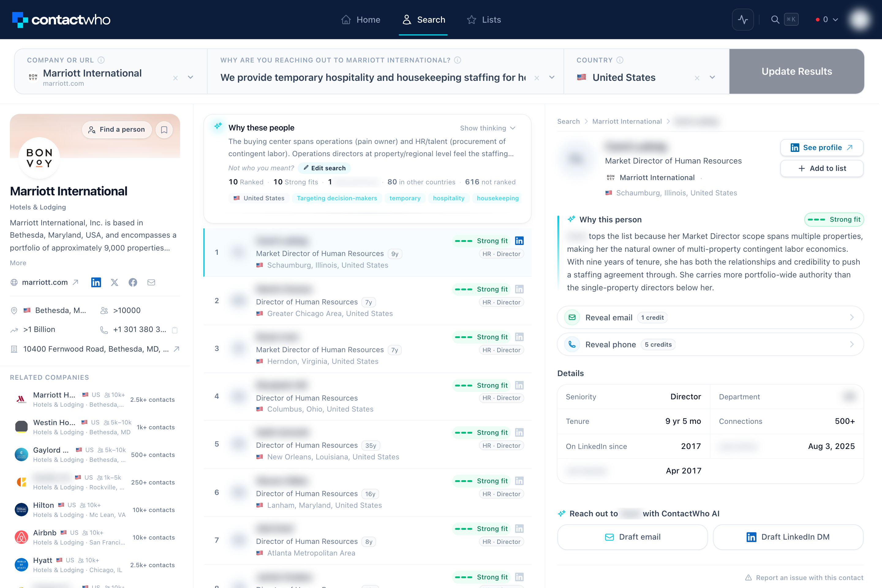Screen dimensions: 882x588
Task: Open LinkedIn icon for ranked person 2
Action: pos(519,289)
